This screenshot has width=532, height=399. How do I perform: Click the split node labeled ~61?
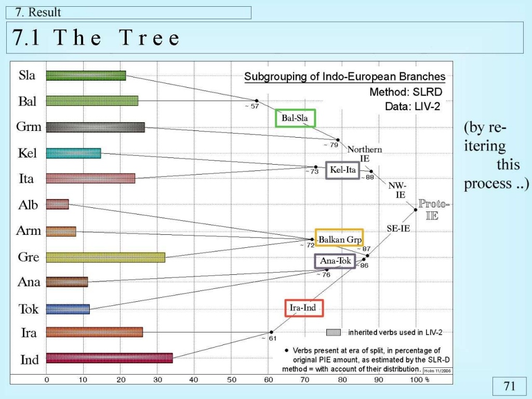coord(271,332)
